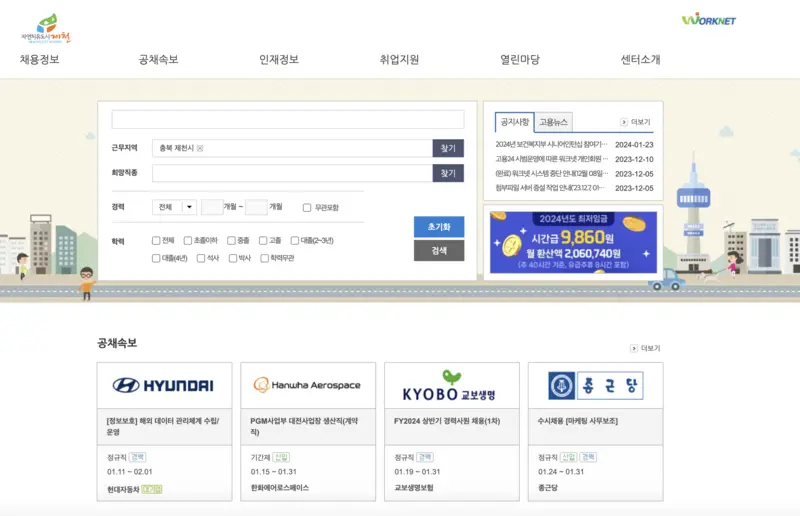Open 수시채용 [마케팅 사무보조] posting
Viewport: 800px width, 516px height.
click(578, 421)
